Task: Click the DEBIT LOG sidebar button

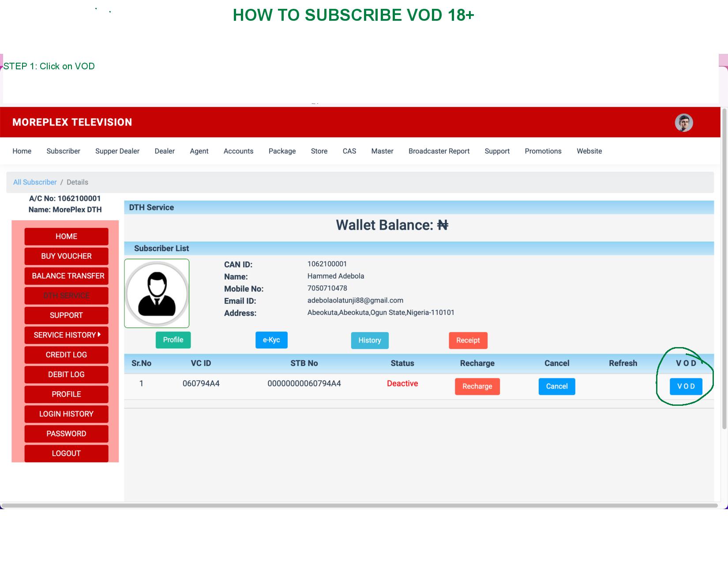Action: 66,374
